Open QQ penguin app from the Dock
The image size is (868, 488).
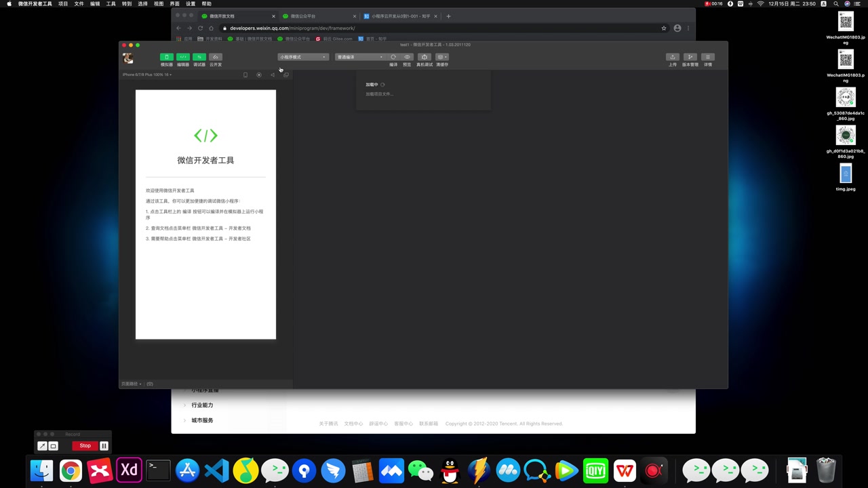pyautogui.click(x=450, y=470)
